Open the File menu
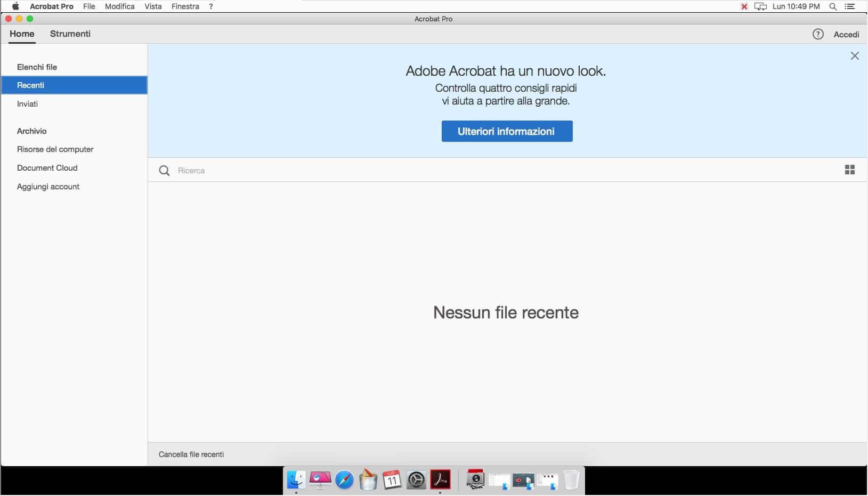 pyautogui.click(x=89, y=6)
